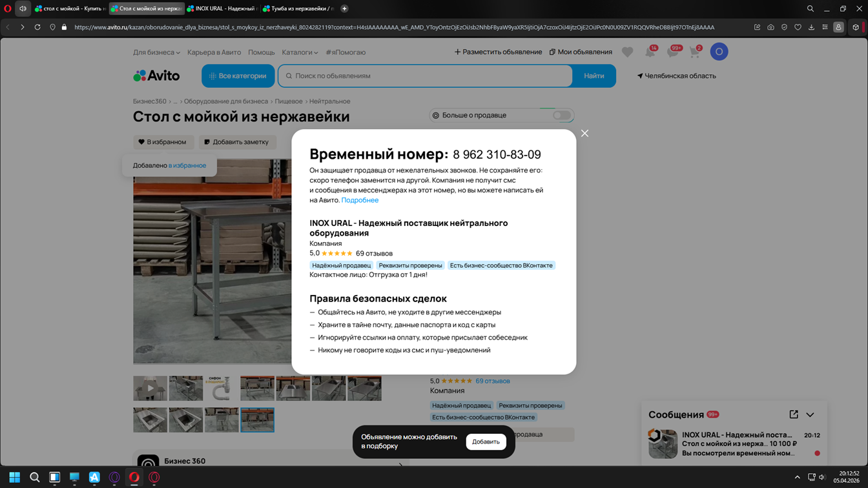Go forward in browser history

click(22, 27)
